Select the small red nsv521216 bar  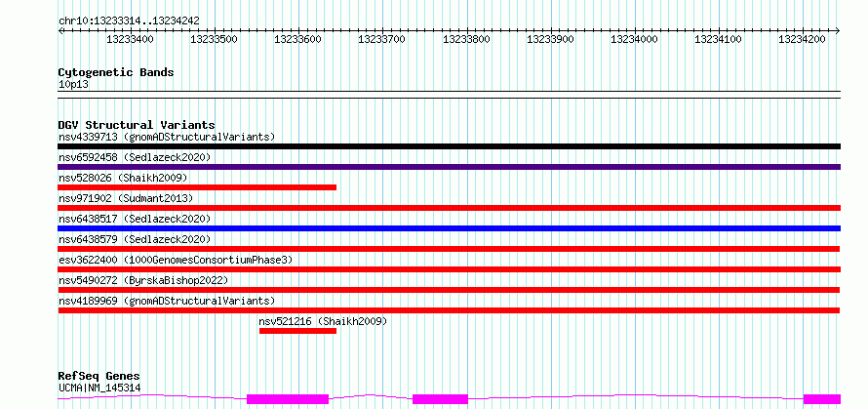[x=297, y=331]
